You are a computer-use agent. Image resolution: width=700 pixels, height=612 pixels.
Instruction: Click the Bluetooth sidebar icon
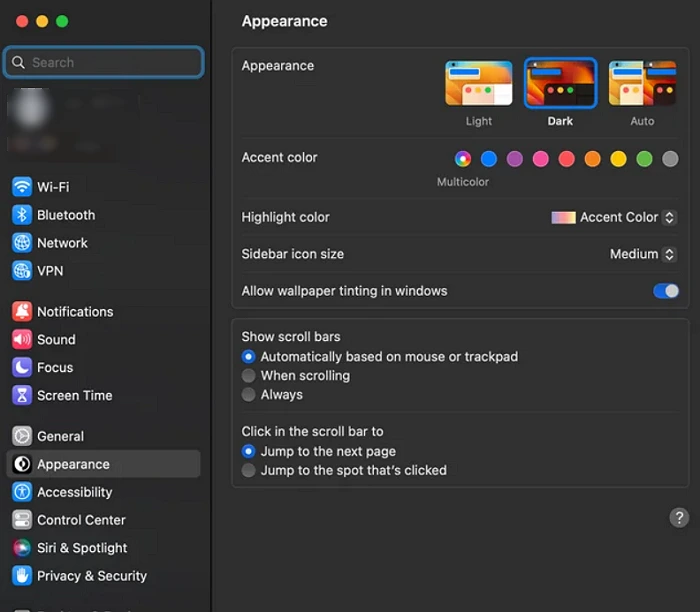[21, 215]
